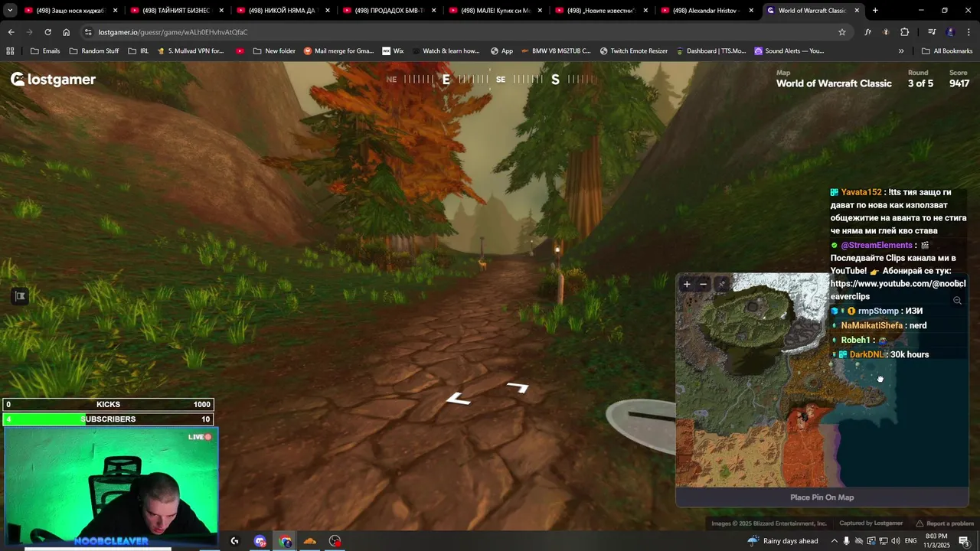Close the World of Warcraft Classic tab
Image resolution: width=980 pixels, height=551 pixels.
point(857,11)
